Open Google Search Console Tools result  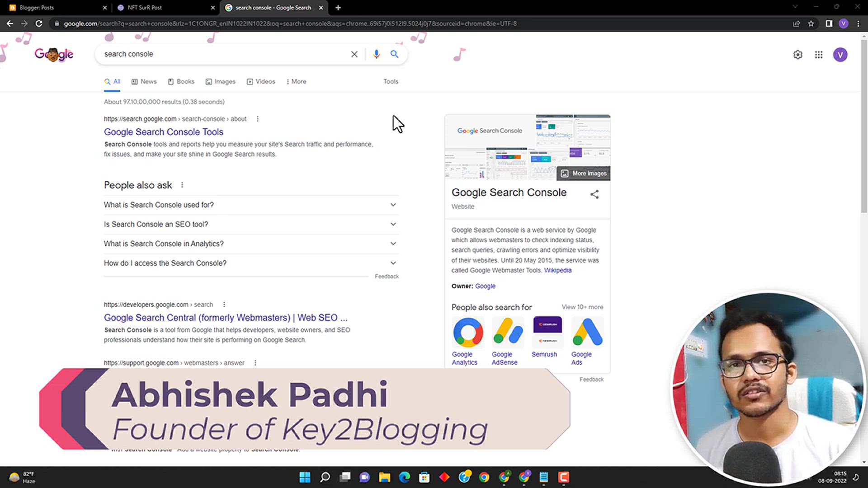(x=164, y=132)
